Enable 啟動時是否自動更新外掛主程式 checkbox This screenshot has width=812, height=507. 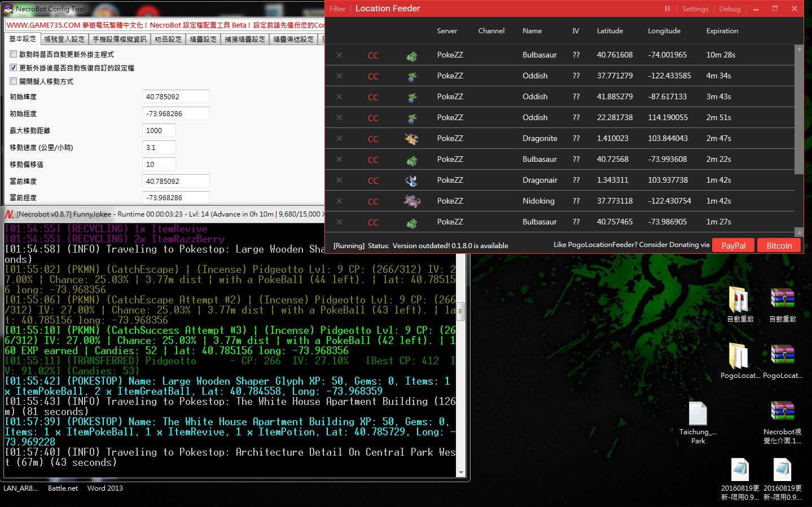coord(14,54)
